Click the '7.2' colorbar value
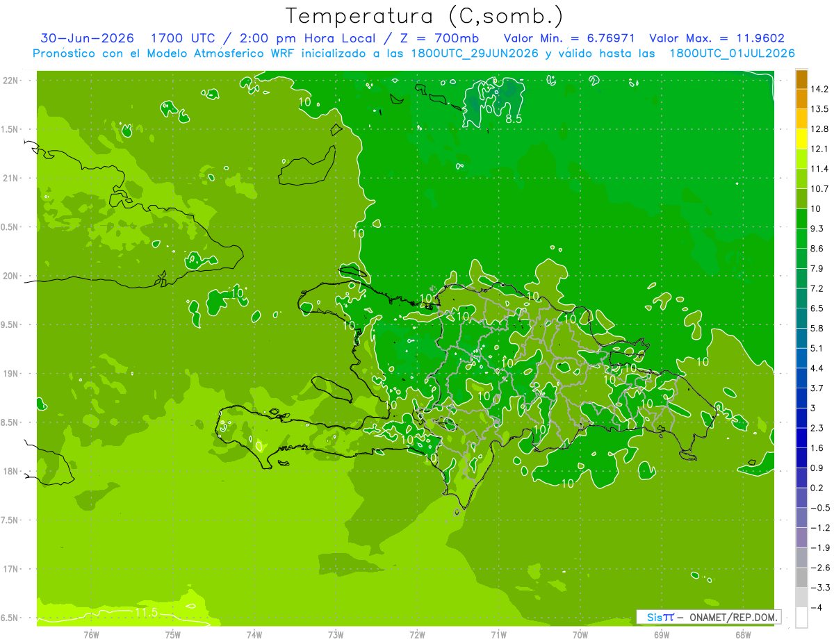 coord(817,288)
